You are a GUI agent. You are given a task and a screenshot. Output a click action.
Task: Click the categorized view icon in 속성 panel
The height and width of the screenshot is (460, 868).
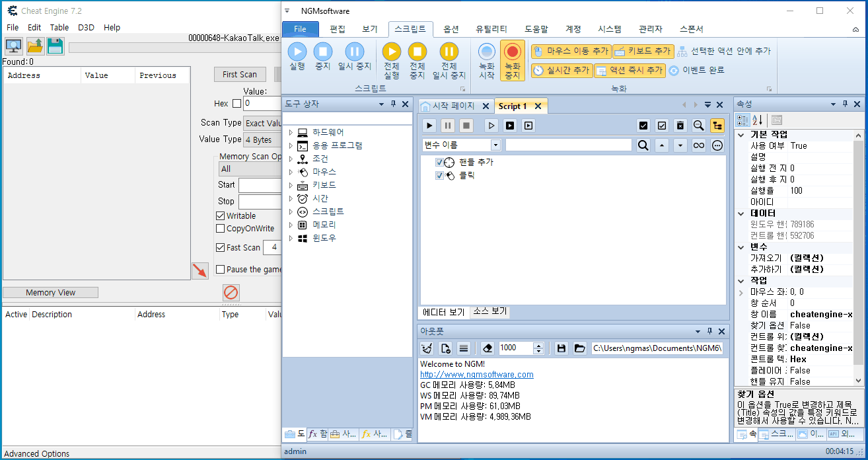pyautogui.click(x=743, y=120)
